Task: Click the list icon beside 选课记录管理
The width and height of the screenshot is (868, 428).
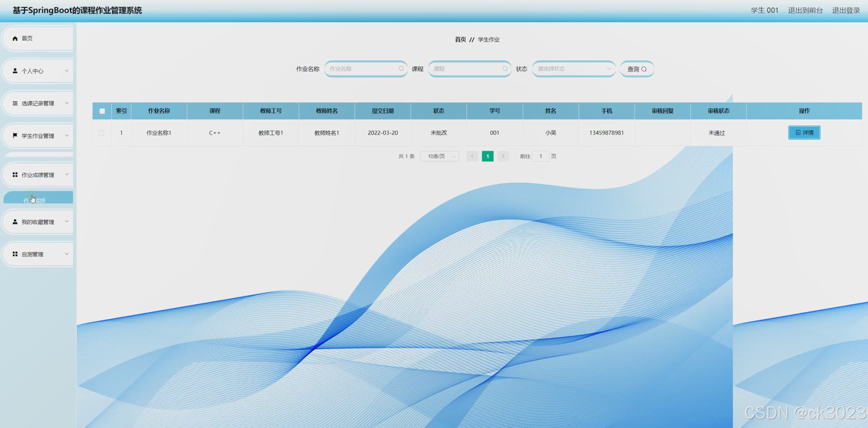Action: (15, 103)
